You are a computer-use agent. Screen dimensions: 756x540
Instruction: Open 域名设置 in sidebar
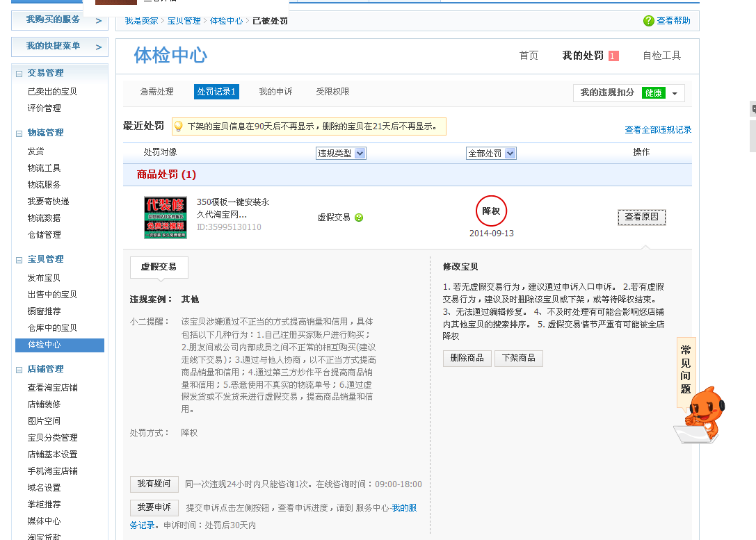tap(44, 488)
